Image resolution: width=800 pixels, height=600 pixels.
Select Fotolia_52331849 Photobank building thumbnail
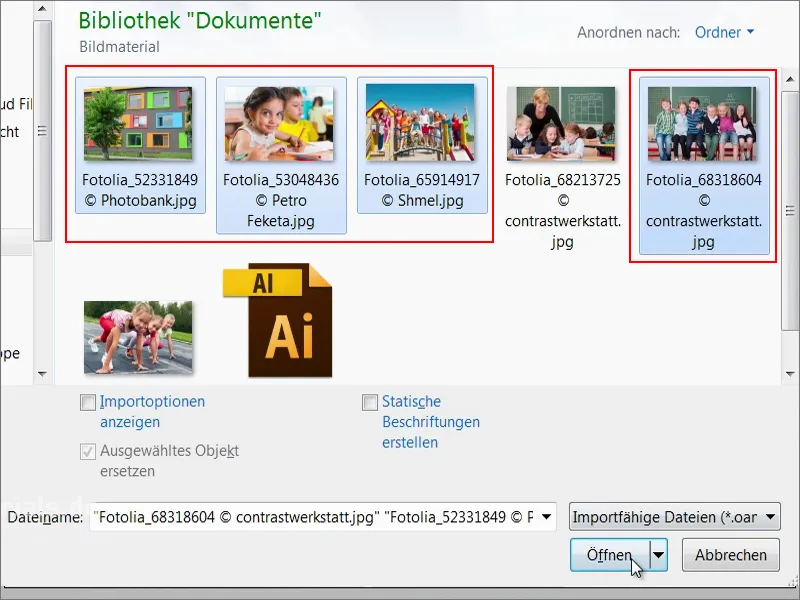[138, 123]
